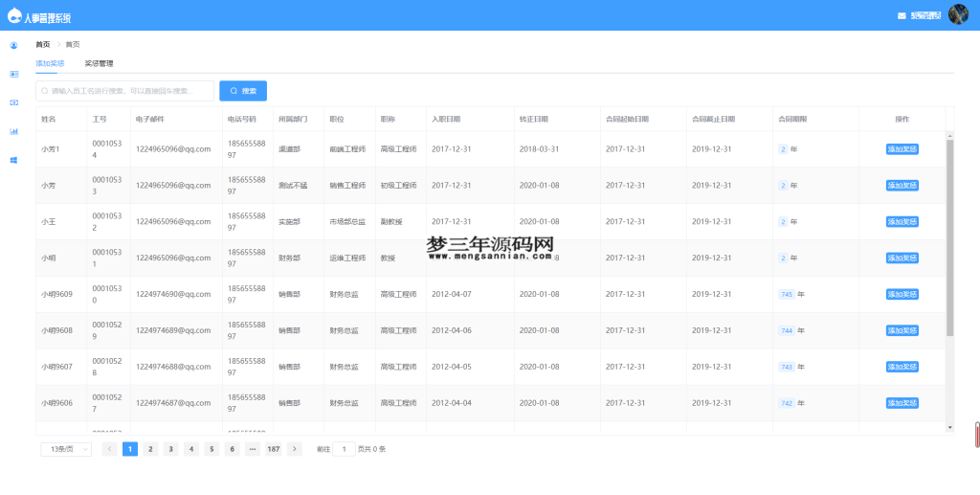Image resolution: width=980 pixels, height=495 pixels.
Task: Click department cell 财务部
Action: 289,259
